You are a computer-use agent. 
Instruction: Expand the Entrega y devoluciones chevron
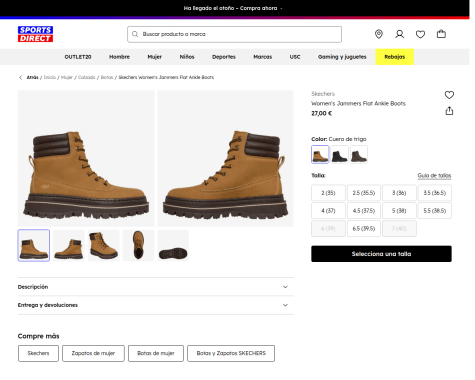(285, 305)
